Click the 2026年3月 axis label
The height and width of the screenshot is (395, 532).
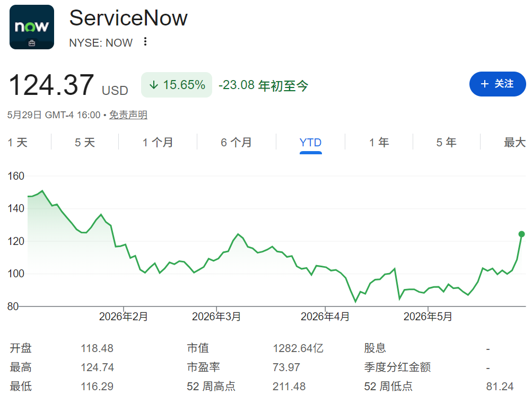pos(216,317)
